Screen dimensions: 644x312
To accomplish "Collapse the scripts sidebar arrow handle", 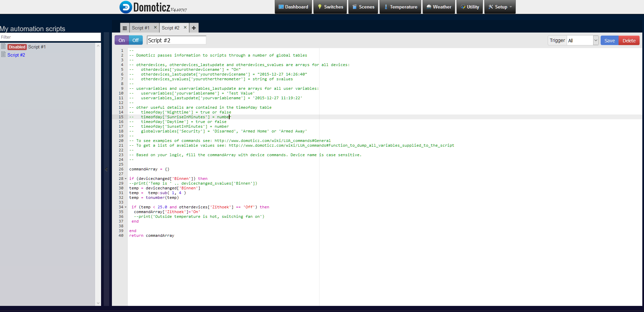I will pyautogui.click(x=106, y=169).
